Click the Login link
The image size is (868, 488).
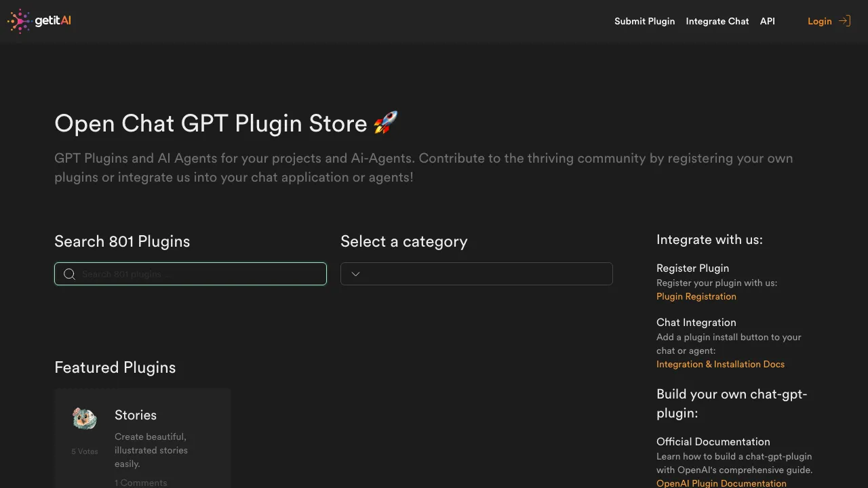(x=819, y=21)
